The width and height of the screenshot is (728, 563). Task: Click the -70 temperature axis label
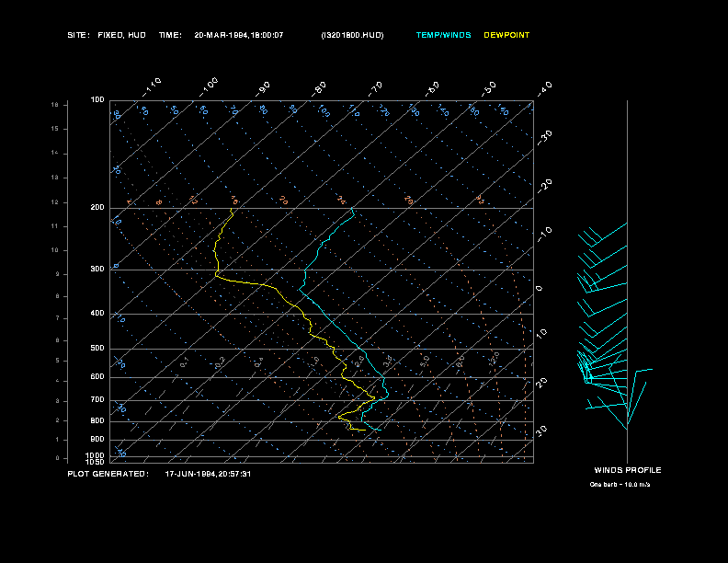point(375,89)
